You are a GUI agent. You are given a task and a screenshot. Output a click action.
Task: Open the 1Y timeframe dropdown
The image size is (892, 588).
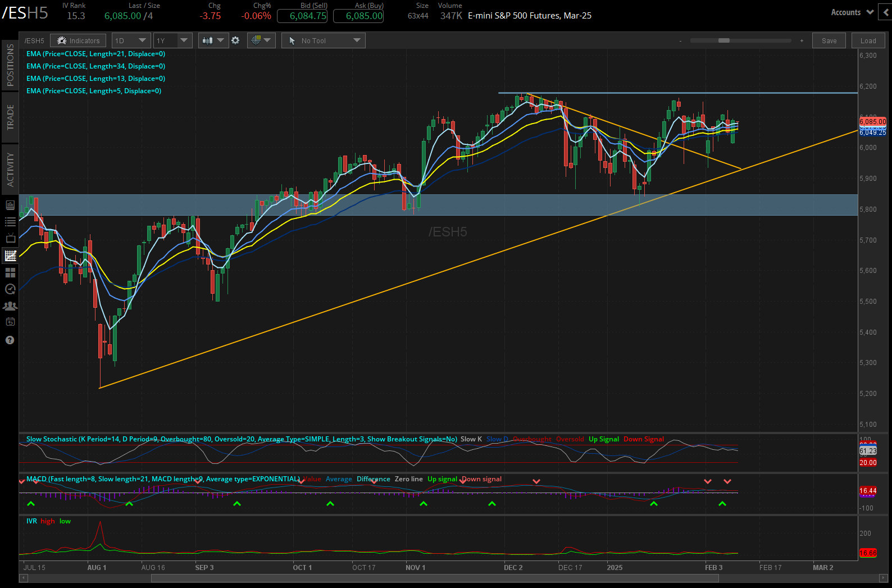coord(173,40)
